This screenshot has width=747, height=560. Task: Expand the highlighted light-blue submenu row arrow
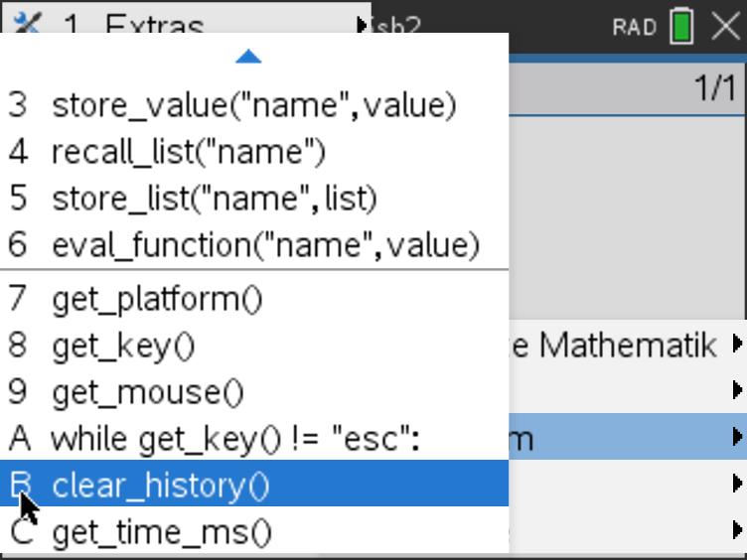(x=736, y=436)
